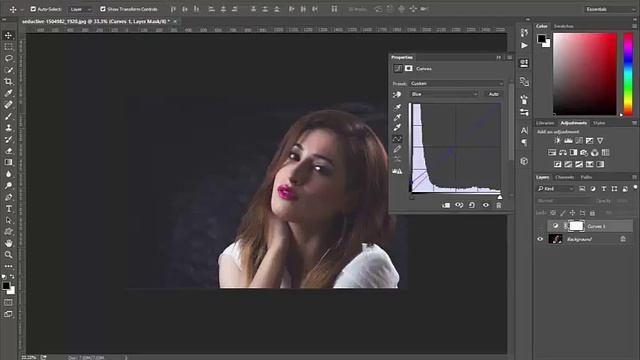Select the Zoom tool
This screenshot has height=360, width=640.
coord(8,255)
